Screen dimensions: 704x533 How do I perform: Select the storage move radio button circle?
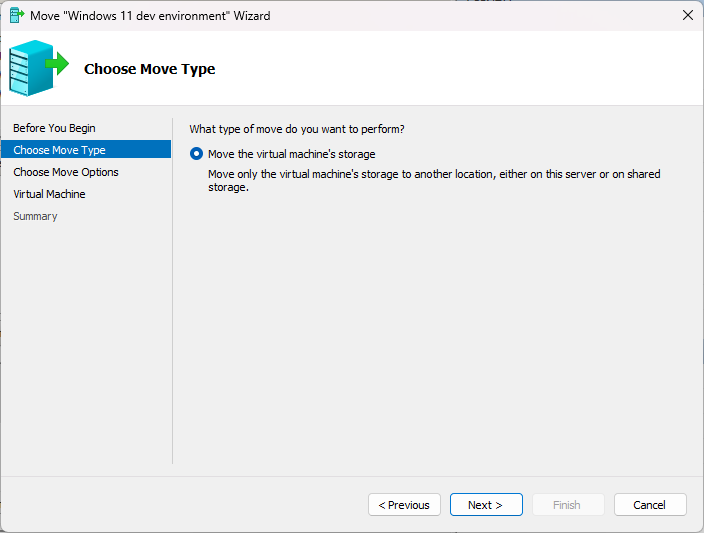coord(196,154)
